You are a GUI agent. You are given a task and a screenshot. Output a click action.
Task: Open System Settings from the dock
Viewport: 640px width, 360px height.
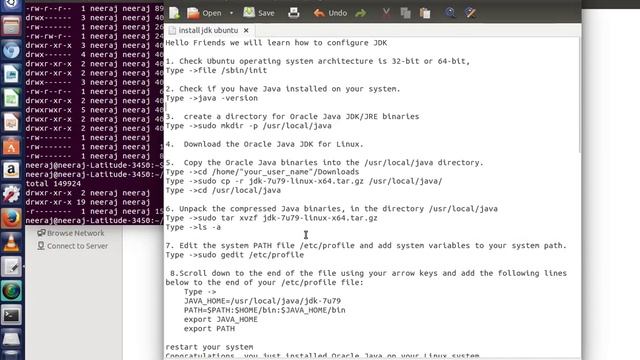pos(11,194)
